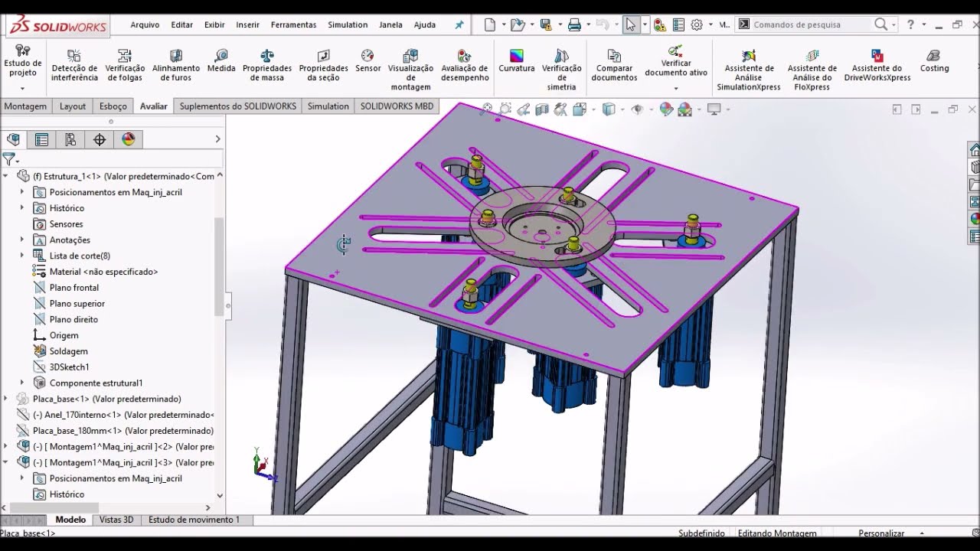Click the Rebuild traffic light icon

pos(660,24)
